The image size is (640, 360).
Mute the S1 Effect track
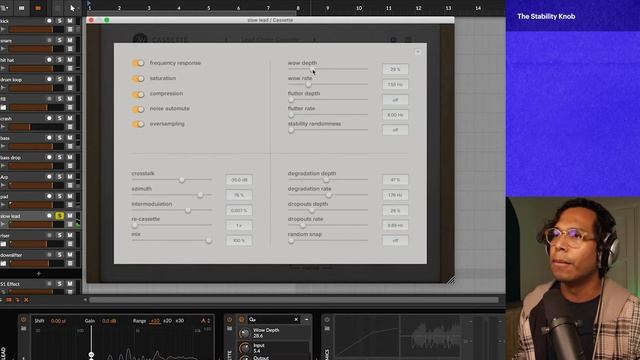tap(70, 284)
